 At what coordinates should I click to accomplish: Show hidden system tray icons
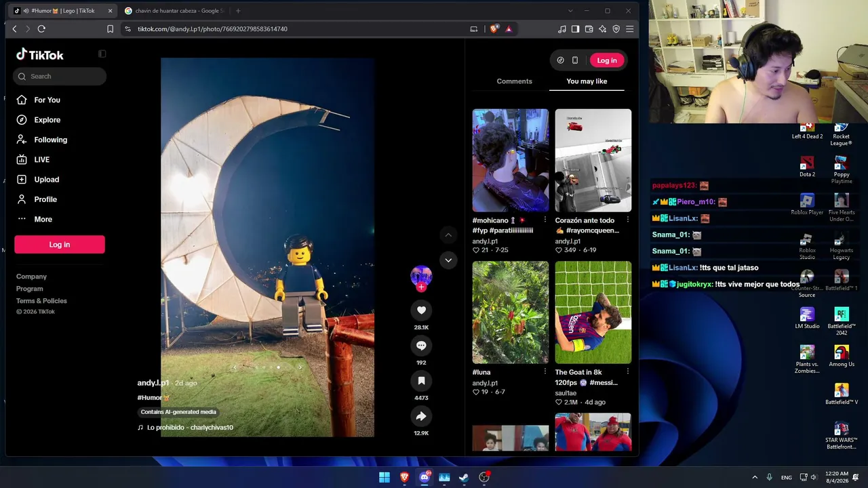coord(755,477)
